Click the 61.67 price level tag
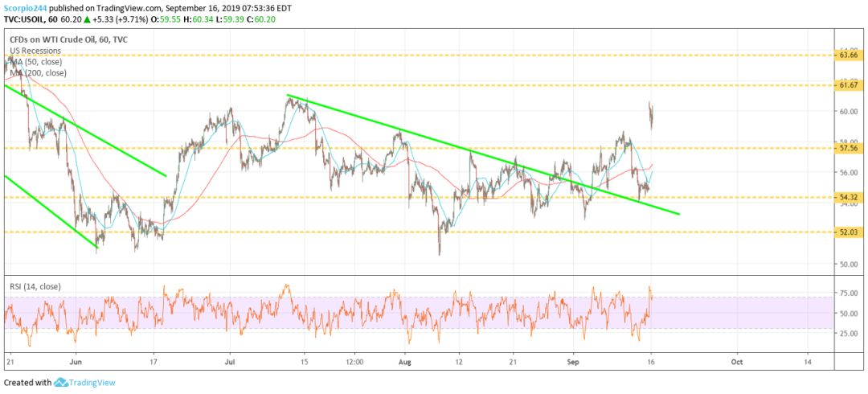Viewport: 868px width, 394px height. 848,85
